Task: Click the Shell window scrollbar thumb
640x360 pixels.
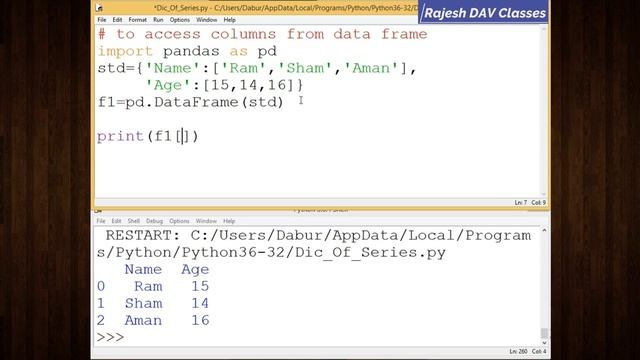Action: pos(544,333)
